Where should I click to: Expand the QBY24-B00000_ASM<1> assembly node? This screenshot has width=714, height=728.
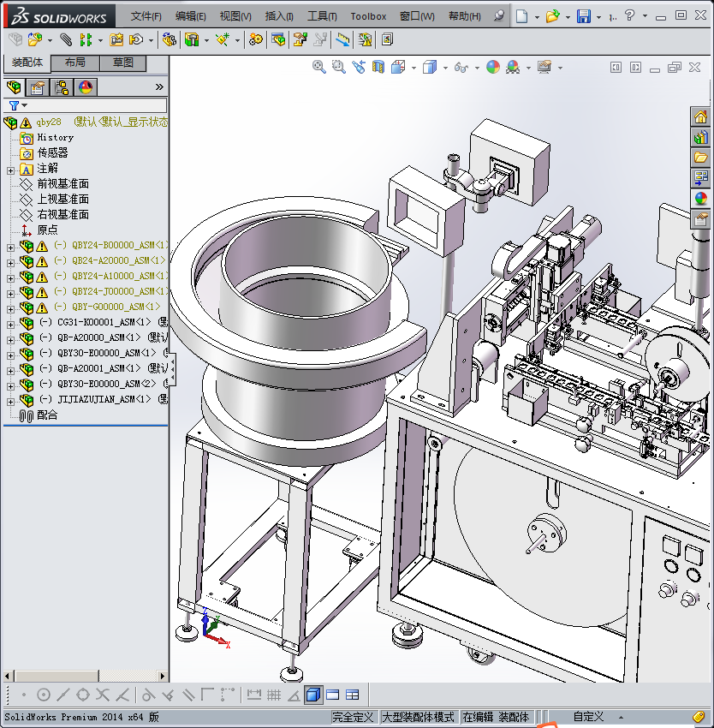10,246
